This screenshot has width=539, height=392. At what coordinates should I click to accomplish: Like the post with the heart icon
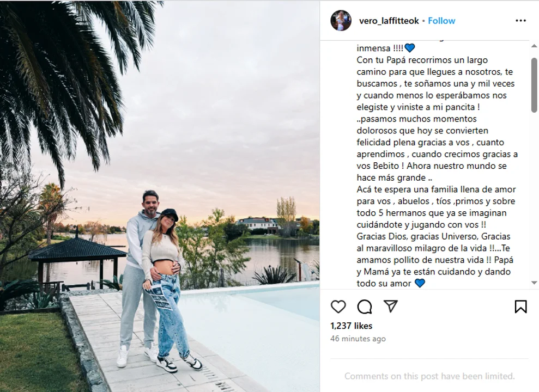point(338,307)
